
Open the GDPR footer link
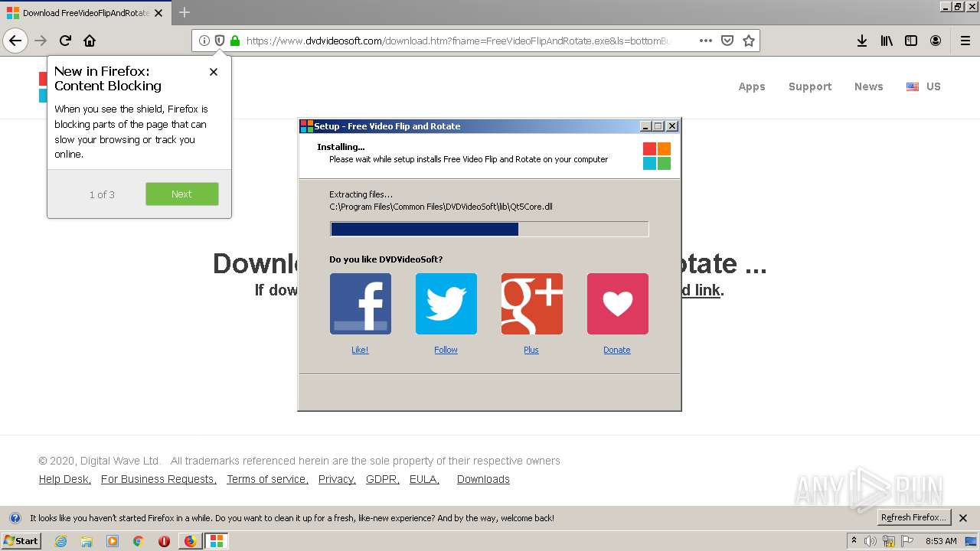(x=383, y=479)
